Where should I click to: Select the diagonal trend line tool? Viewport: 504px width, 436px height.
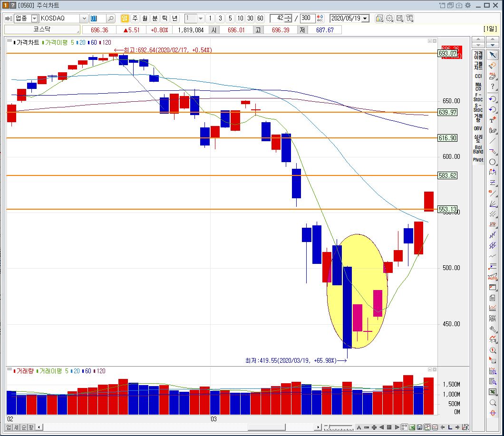tap(493, 141)
